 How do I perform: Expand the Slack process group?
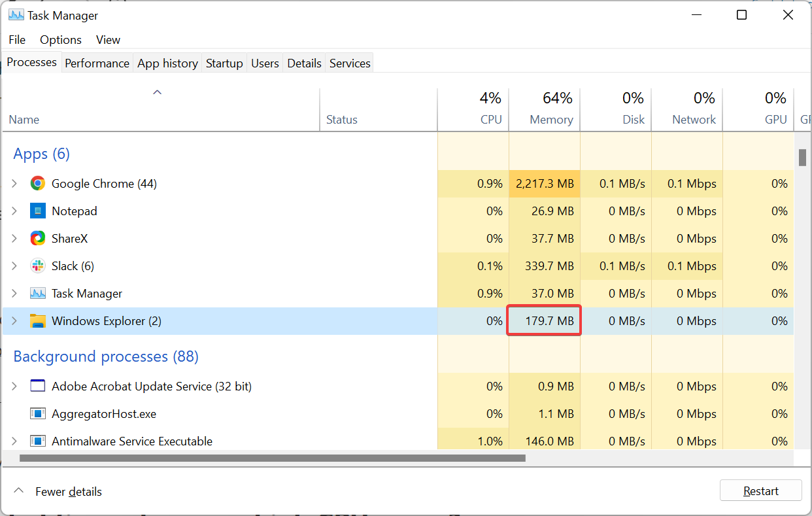click(14, 266)
